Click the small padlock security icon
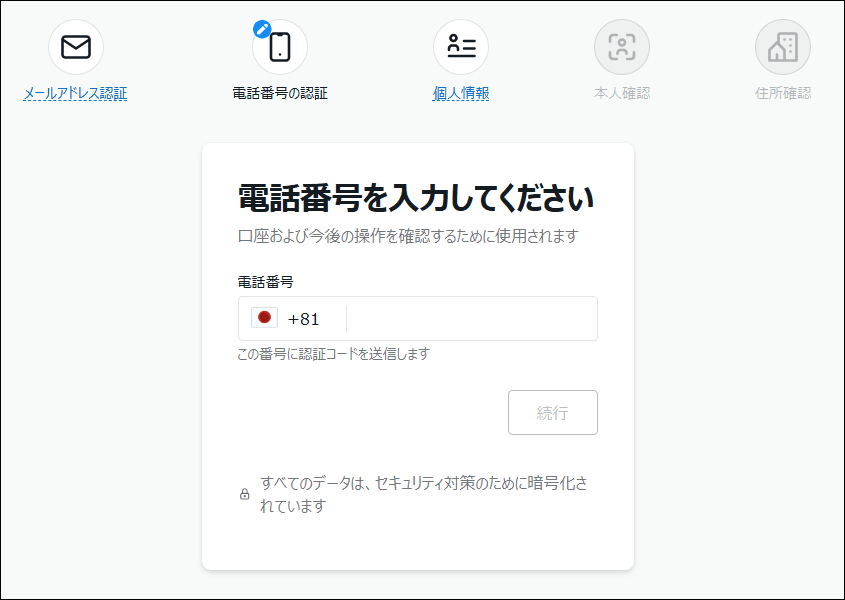Screen dimensions: 845x600 click(244, 494)
